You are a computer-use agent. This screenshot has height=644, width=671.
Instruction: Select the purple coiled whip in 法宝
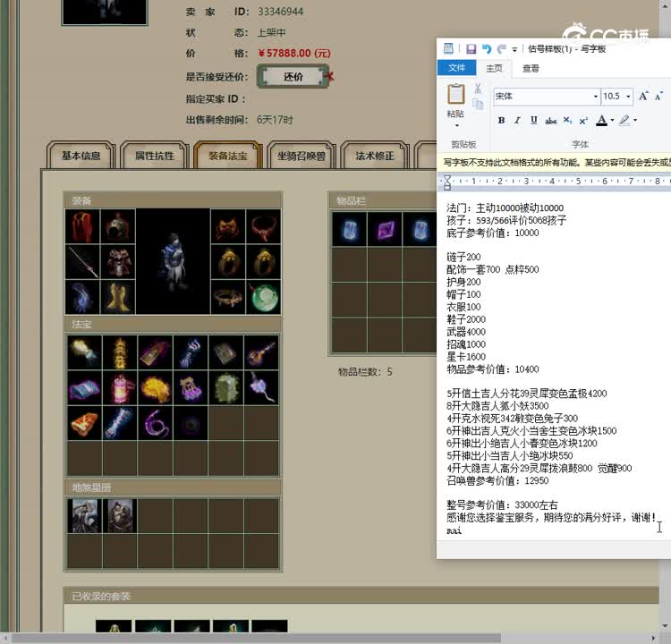point(156,424)
